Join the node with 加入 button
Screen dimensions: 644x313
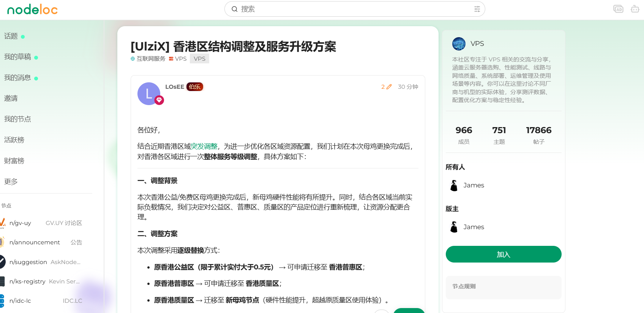pyautogui.click(x=504, y=254)
